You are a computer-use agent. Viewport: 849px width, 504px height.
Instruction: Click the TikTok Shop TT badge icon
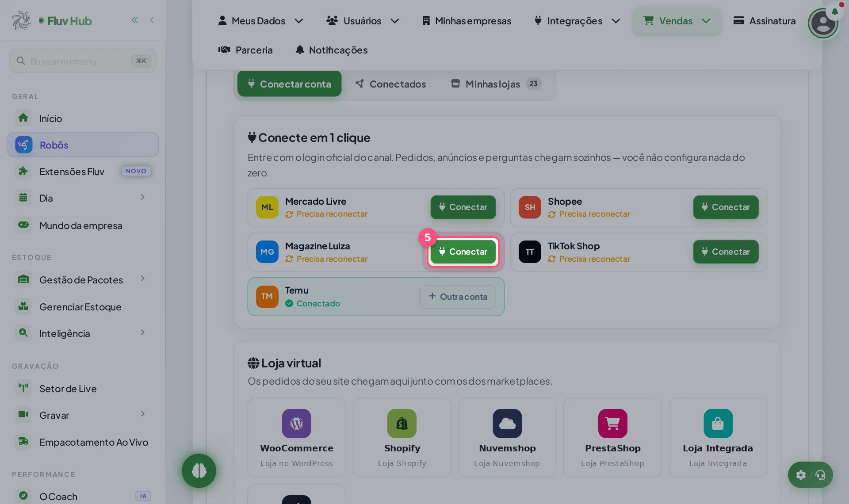point(530,252)
